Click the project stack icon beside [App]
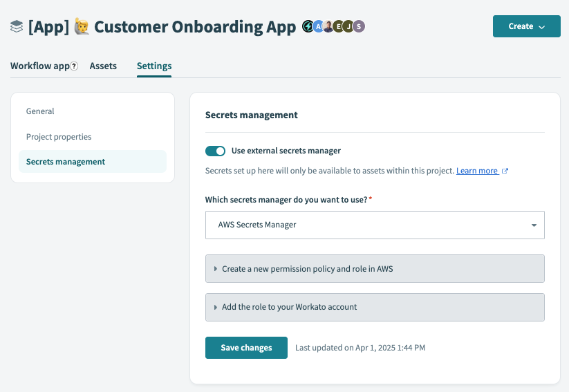 coord(17,26)
